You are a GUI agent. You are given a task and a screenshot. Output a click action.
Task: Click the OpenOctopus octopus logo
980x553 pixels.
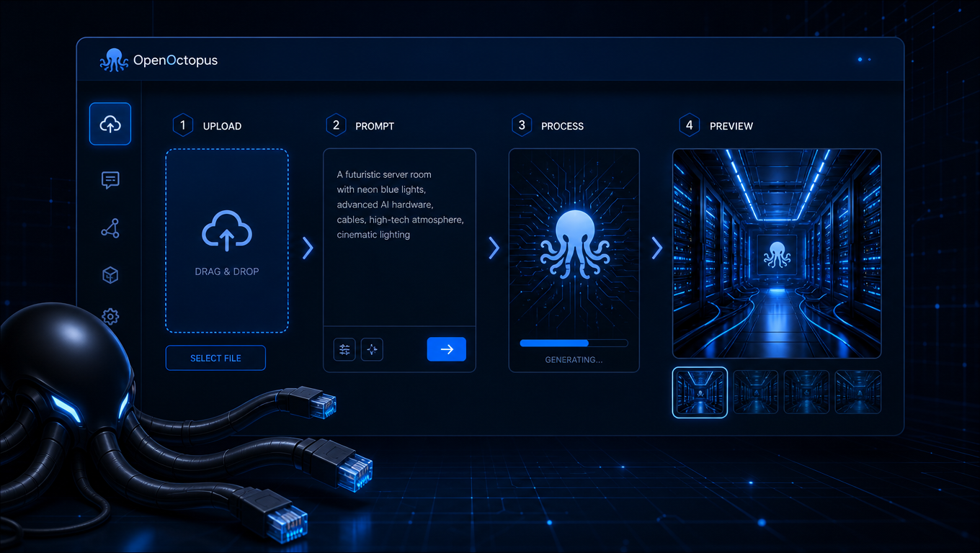(114, 60)
